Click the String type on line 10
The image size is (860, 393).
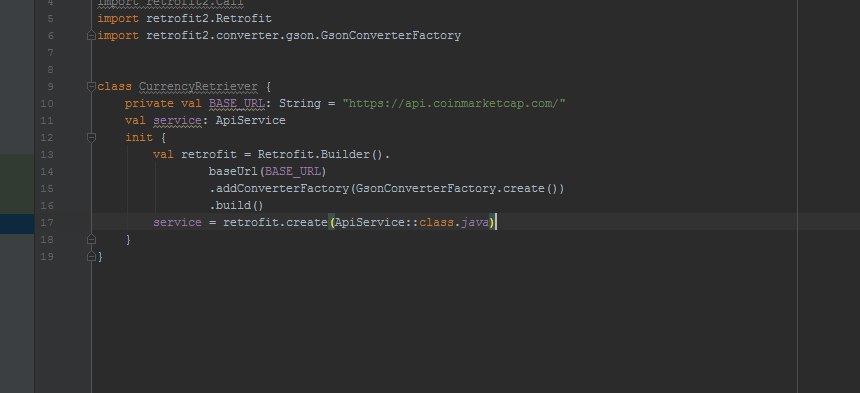pos(299,103)
